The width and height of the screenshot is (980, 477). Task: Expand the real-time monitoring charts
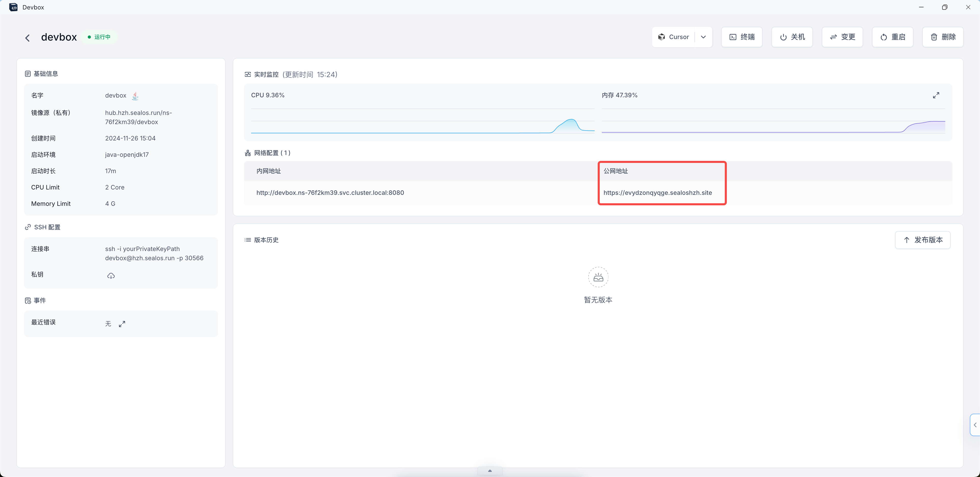click(936, 95)
